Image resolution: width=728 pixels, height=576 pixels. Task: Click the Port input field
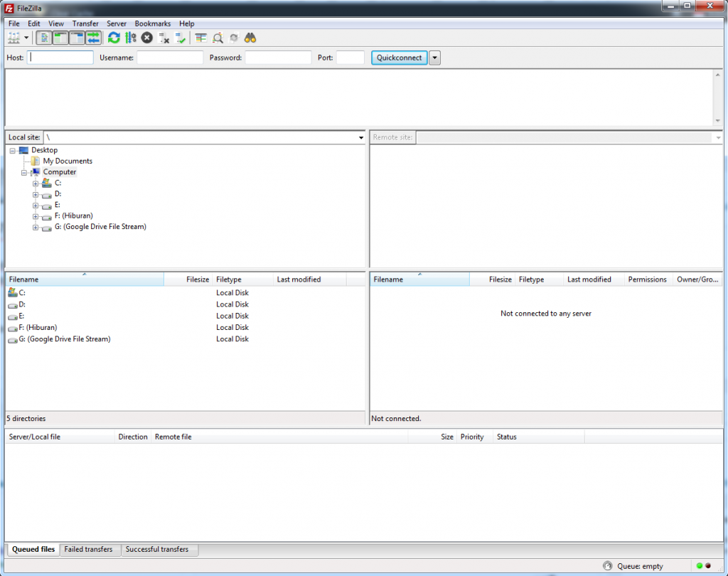point(350,57)
